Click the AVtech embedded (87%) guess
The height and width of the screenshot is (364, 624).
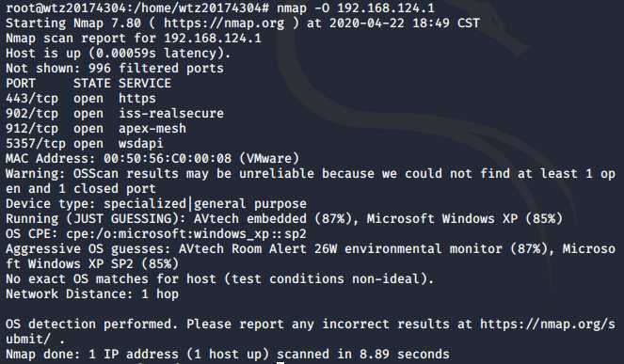pos(276,219)
